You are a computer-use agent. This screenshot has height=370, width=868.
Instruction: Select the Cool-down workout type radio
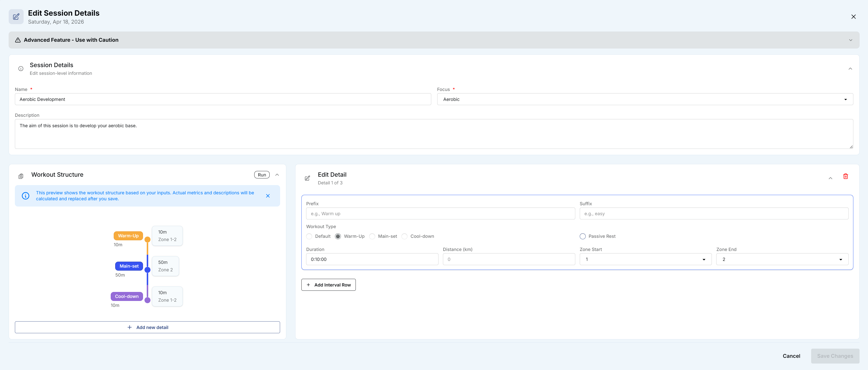pos(404,236)
